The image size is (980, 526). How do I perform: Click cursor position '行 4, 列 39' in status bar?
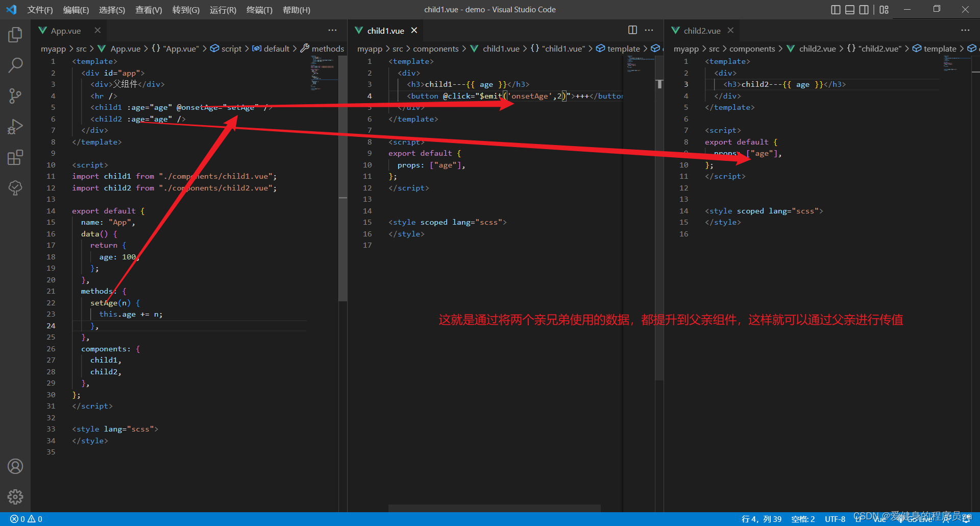(x=761, y=519)
